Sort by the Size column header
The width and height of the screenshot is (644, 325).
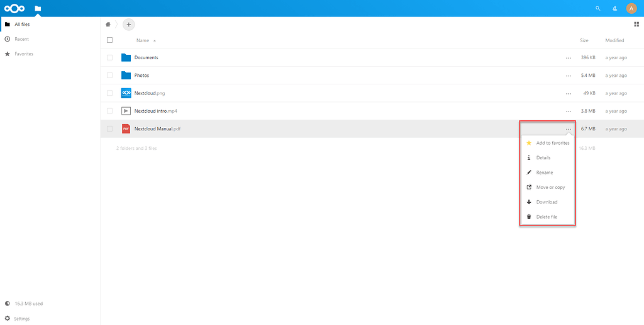(584, 40)
